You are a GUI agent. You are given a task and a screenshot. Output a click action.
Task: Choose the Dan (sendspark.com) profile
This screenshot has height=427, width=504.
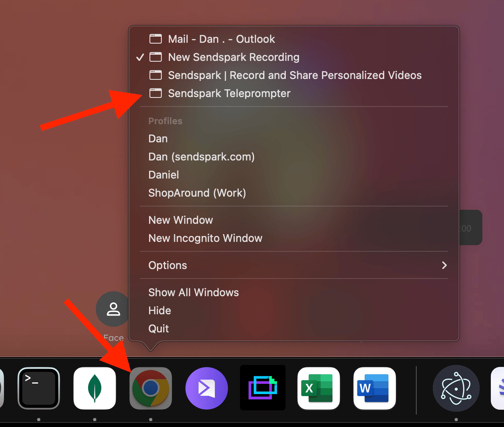pos(294,157)
